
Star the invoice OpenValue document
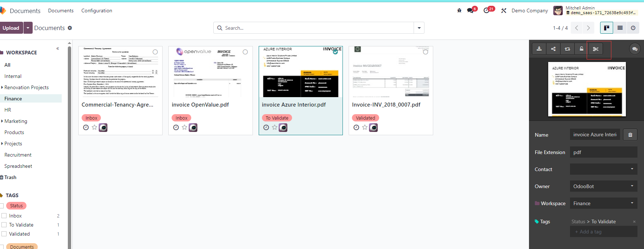coord(184,127)
